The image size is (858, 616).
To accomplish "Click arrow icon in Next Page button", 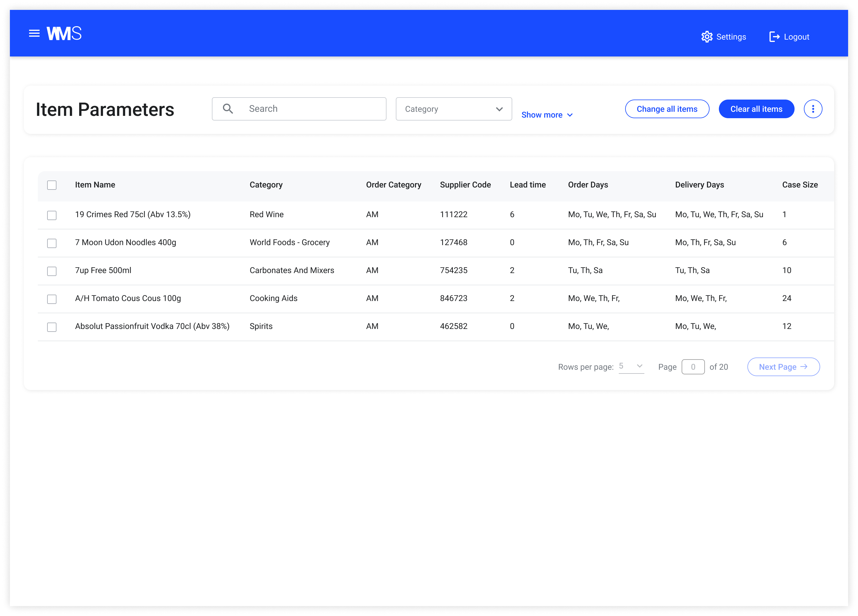I will point(804,367).
